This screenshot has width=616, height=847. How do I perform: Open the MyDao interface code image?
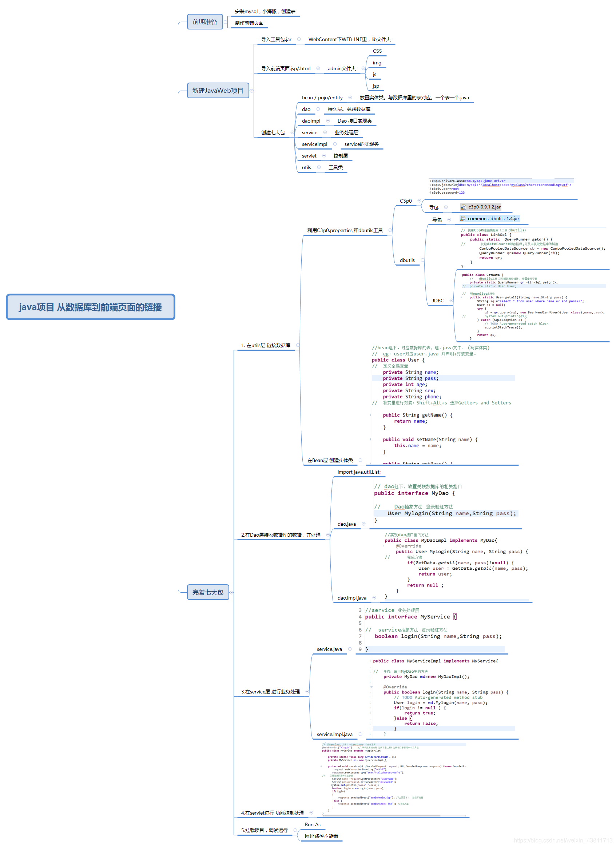[446, 504]
